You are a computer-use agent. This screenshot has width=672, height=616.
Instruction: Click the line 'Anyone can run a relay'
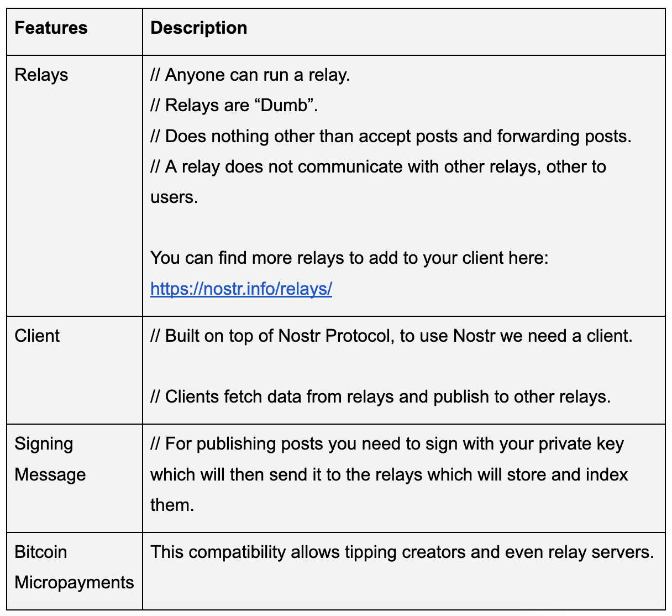250,75
